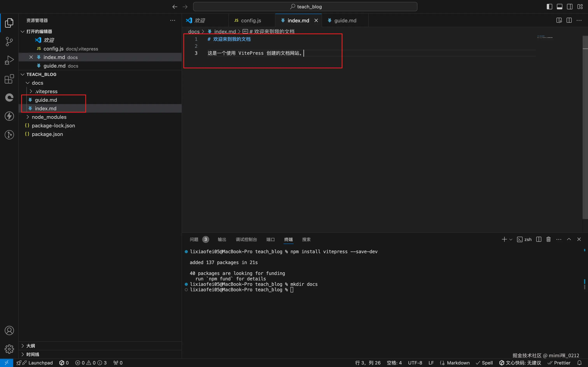Open the Manage settings gear

(9, 349)
